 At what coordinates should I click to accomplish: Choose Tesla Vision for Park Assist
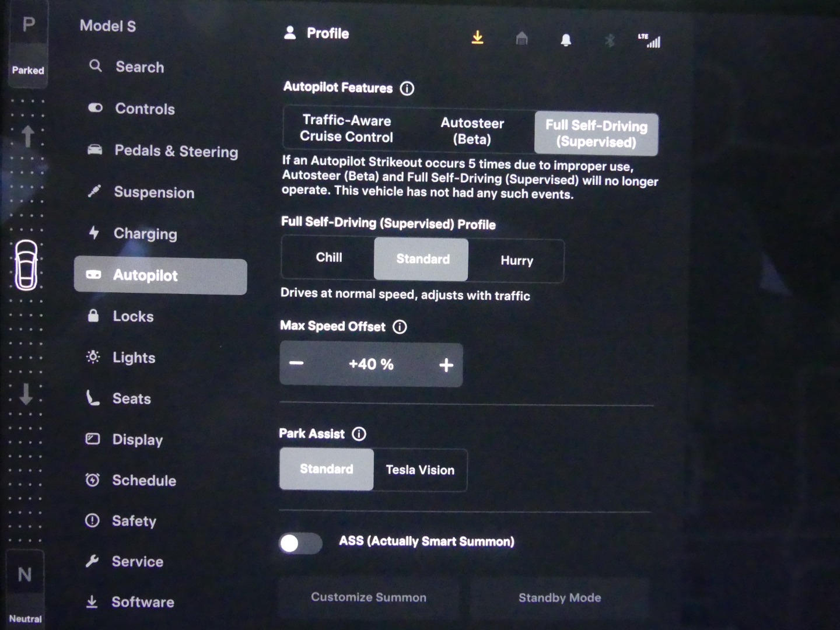click(x=420, y=470)
